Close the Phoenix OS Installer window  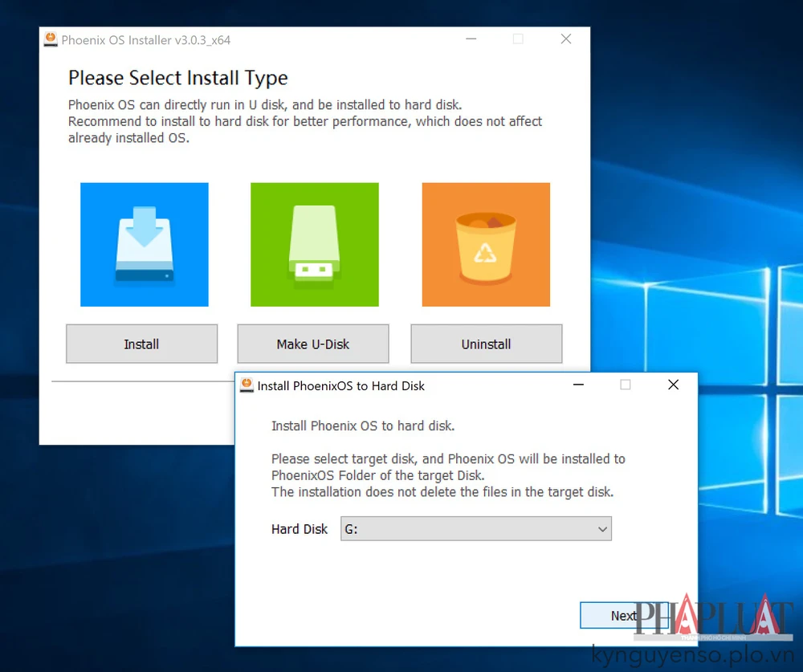[x=566, y=39]
